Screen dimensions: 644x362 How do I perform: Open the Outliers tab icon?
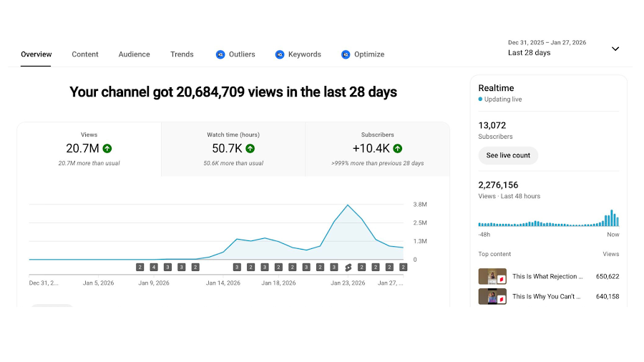coord(220,54)
